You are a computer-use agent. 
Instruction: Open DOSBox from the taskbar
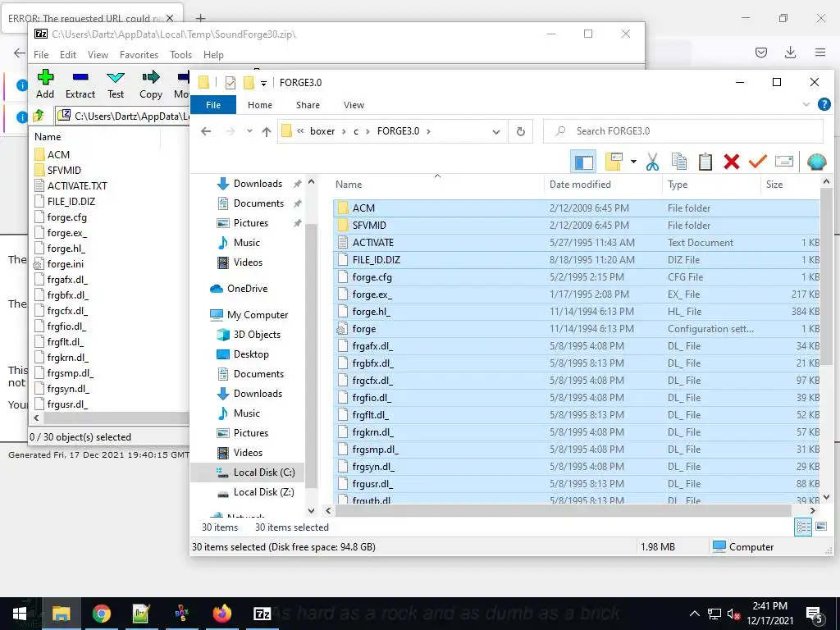181,614
